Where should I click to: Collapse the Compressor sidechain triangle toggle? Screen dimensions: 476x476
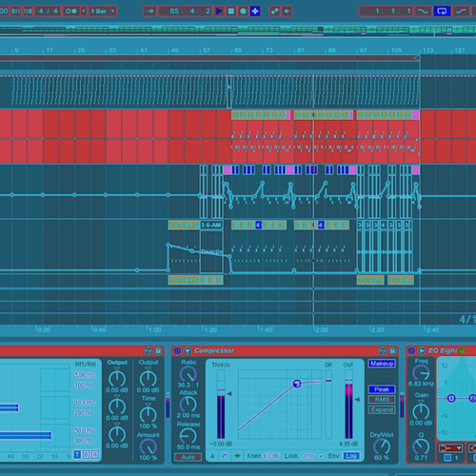tap(188, 350)
